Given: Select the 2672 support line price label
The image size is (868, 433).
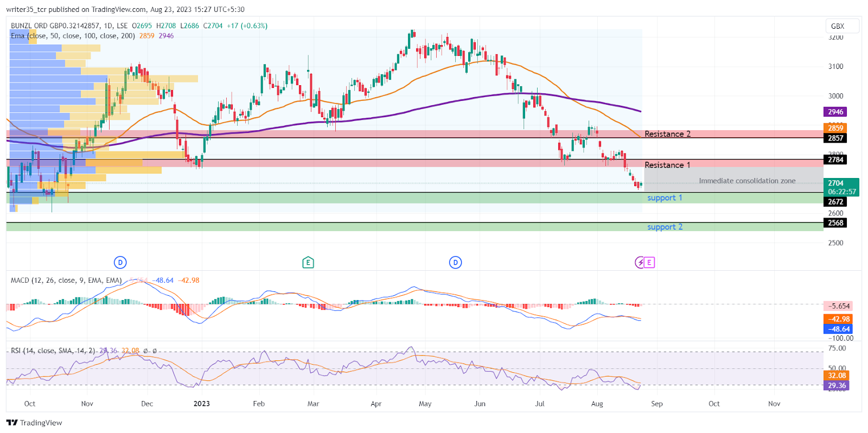Looking at the screenshot, I should coord(835,202).
